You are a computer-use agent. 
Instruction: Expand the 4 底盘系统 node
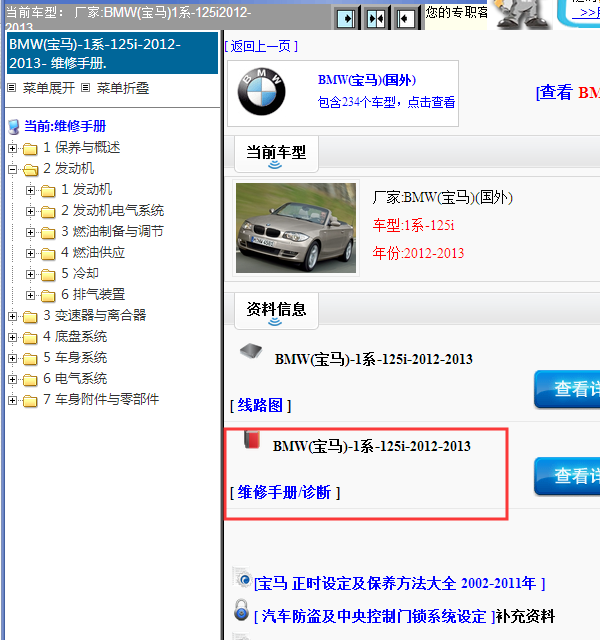click(12, 337)
